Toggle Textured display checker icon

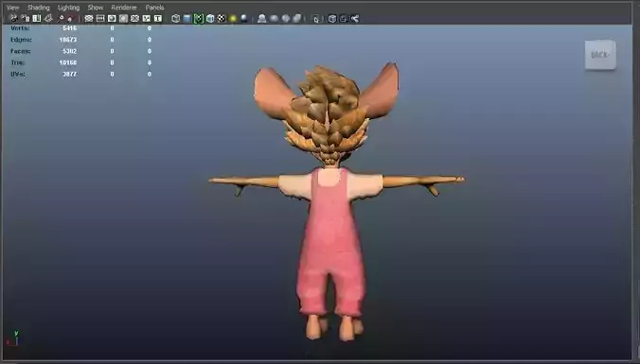222,18
